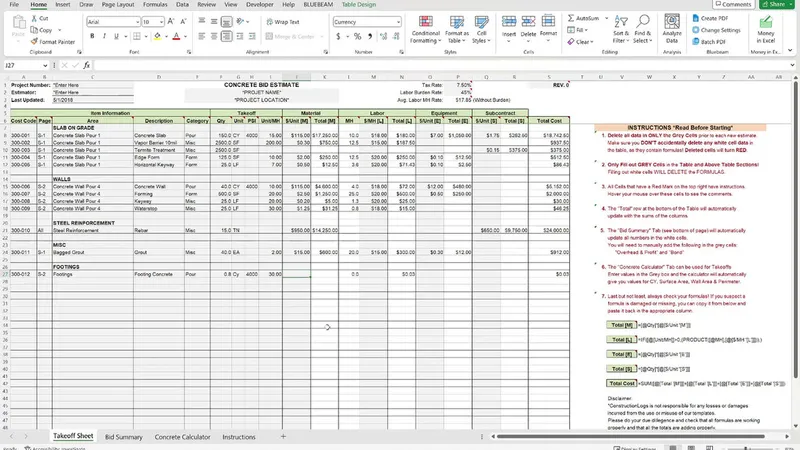Pick the yellow Fill Color swatch

(x=157, y=36)
